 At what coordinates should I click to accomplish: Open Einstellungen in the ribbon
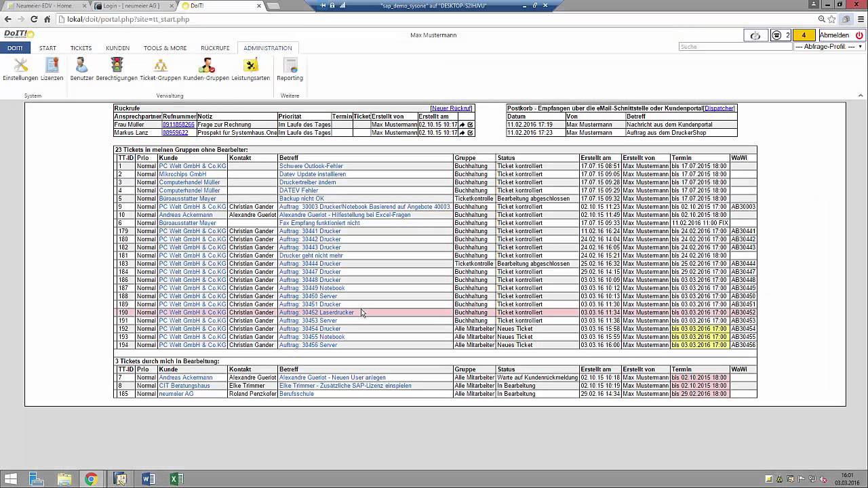point(20,66)
